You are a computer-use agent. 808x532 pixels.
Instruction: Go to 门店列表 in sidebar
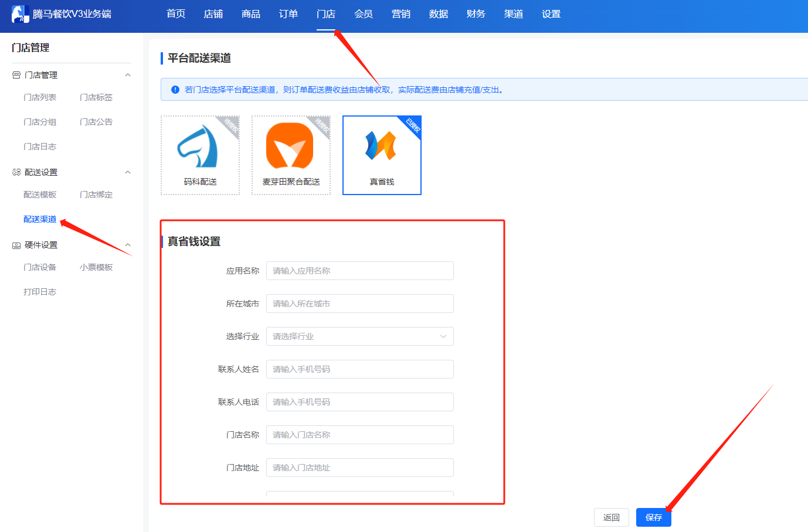(40, 97)
